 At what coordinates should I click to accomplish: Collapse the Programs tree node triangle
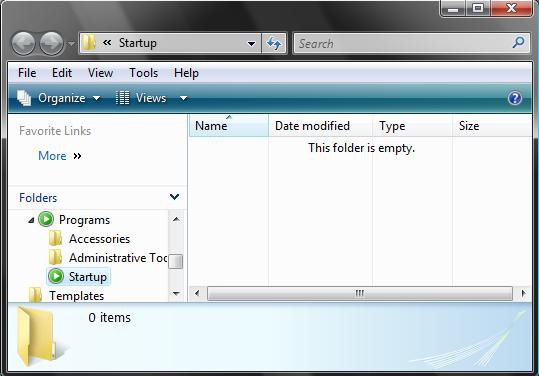tap(31, 220)
